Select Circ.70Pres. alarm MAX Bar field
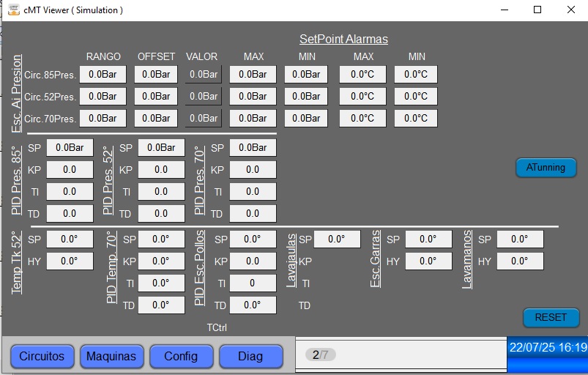 pos(253,119)
